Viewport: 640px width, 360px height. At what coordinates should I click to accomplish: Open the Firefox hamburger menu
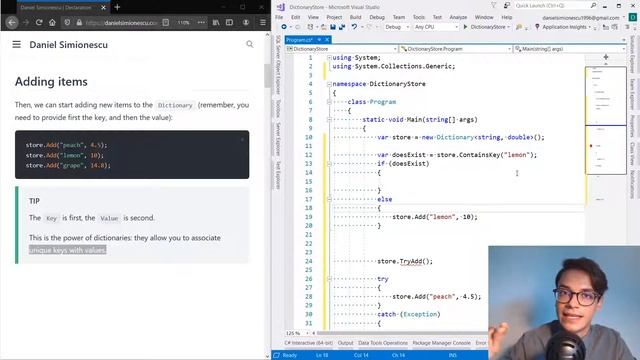263,22
